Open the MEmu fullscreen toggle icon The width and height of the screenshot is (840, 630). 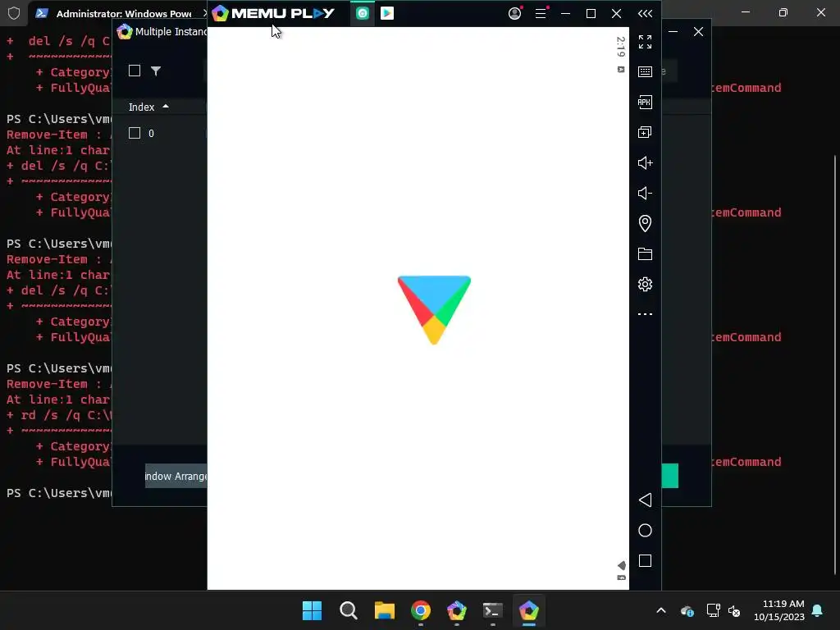tap(645, 42)
